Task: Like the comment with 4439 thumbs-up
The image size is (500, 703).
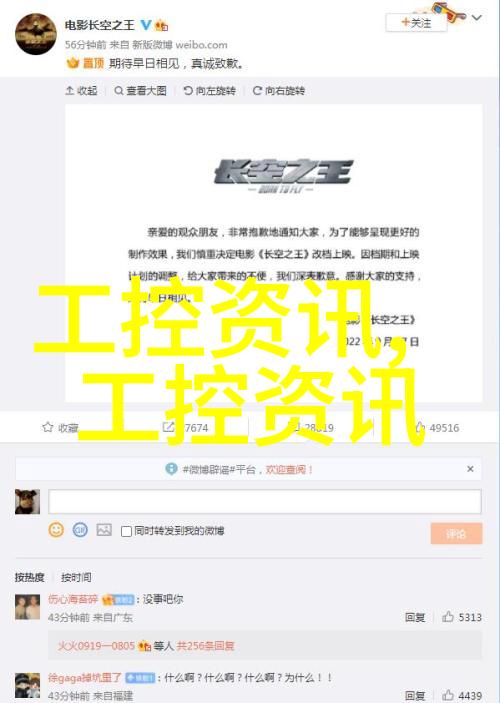Action: tap(448, 695)
